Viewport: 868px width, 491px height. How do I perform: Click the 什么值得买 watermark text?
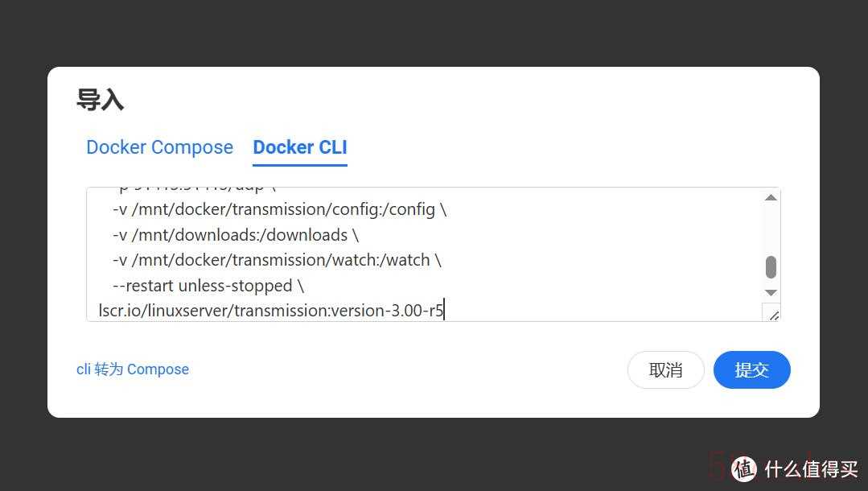(811, 469)
